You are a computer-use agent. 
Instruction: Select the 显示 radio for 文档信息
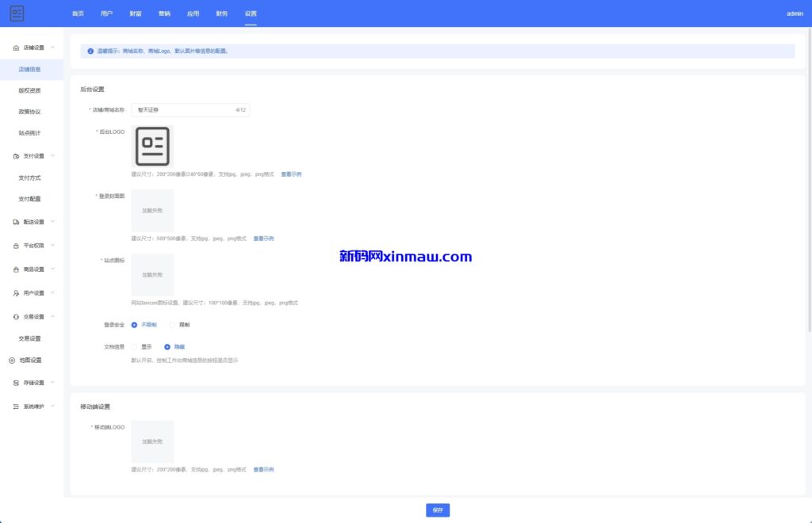(135, 346)
